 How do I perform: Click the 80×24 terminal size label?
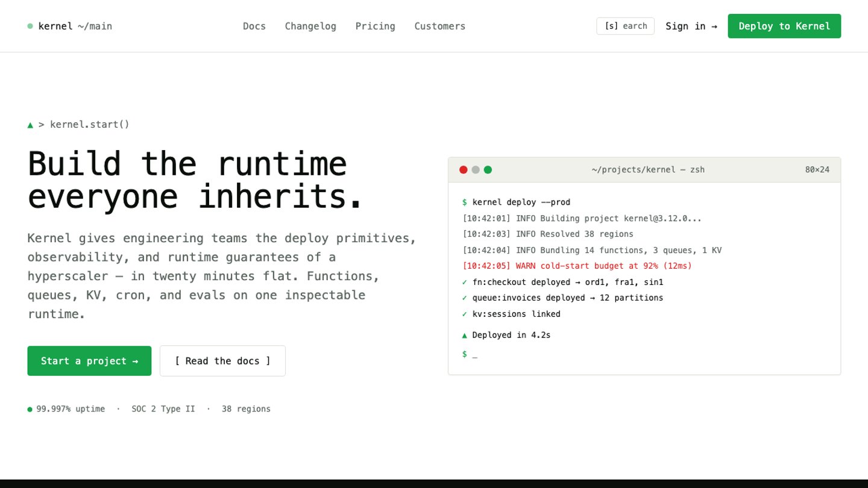click(817, 170)
